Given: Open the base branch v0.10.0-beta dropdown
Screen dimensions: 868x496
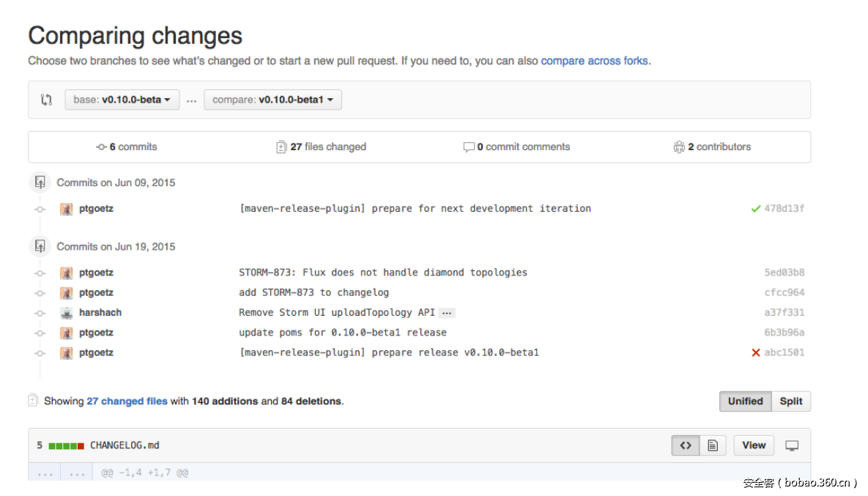Looking at the screenshot, I should coord(122,100).
